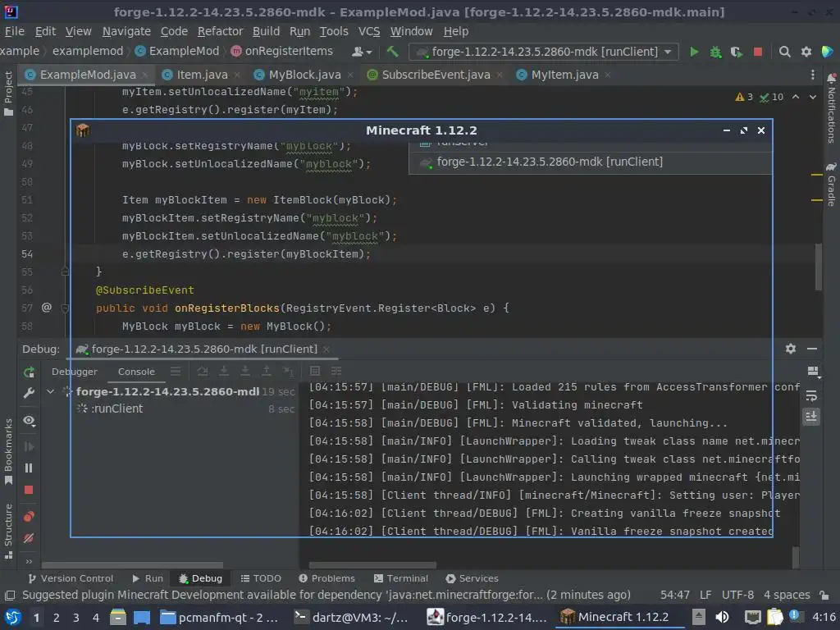The height and width of the screenshot is (630, 840).
Task: Click the UTF-8 encoding in status bar
Action: [737, 595]
